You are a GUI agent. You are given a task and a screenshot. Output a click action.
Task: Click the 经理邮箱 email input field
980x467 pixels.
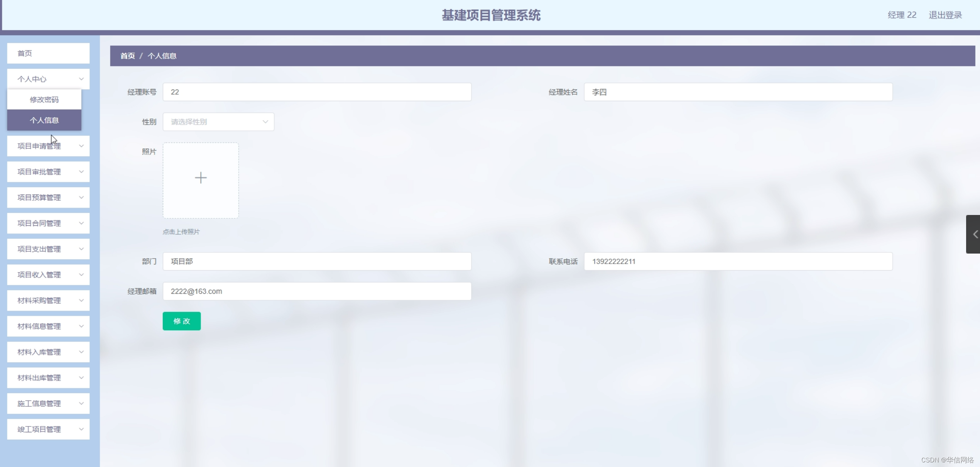point(316,291)
